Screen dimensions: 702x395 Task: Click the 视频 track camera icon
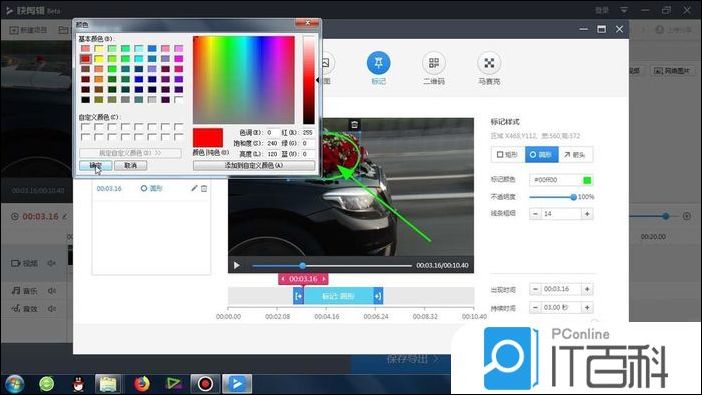16,263
